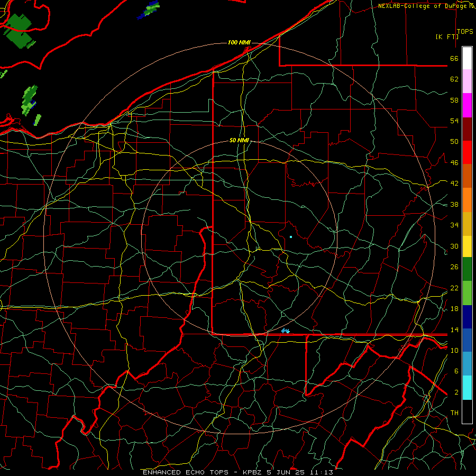Click the gold swatch above 34
This screenshot has width=476, height=476.
(x=467, y=224)
